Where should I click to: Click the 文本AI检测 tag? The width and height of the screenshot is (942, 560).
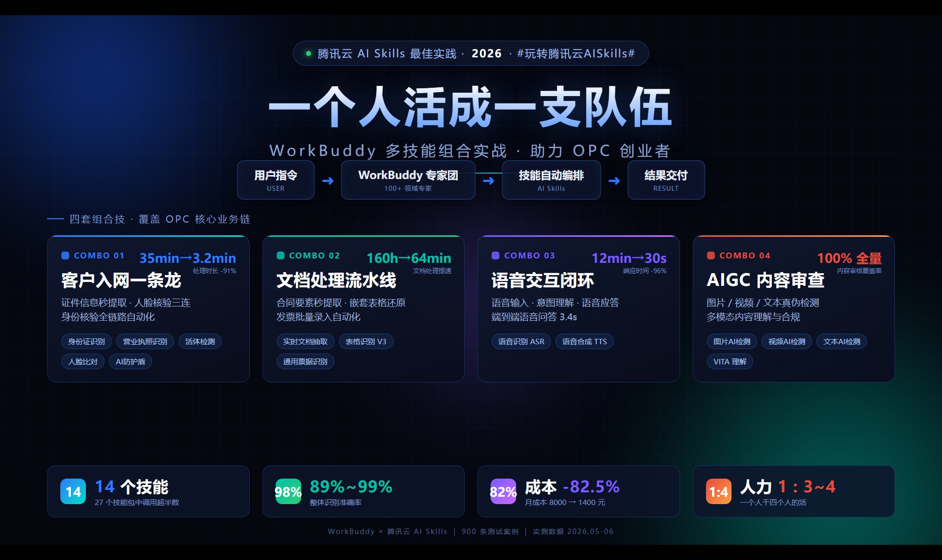coord(842,341)
